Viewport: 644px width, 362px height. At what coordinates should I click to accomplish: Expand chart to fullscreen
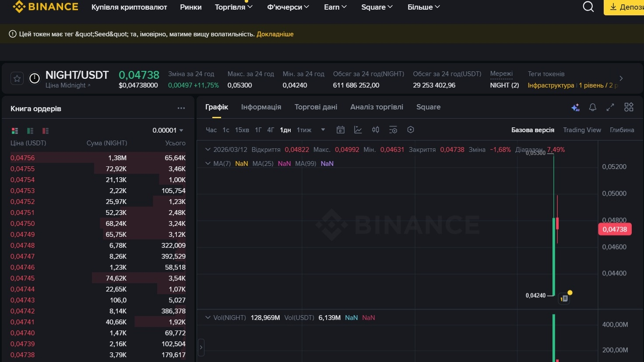click(610, 107)
